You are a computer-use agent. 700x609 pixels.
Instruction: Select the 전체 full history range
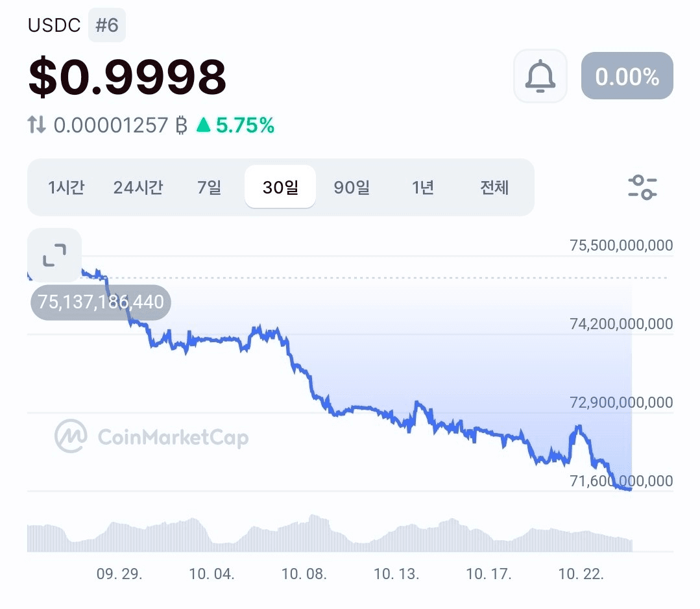[494, 187]
